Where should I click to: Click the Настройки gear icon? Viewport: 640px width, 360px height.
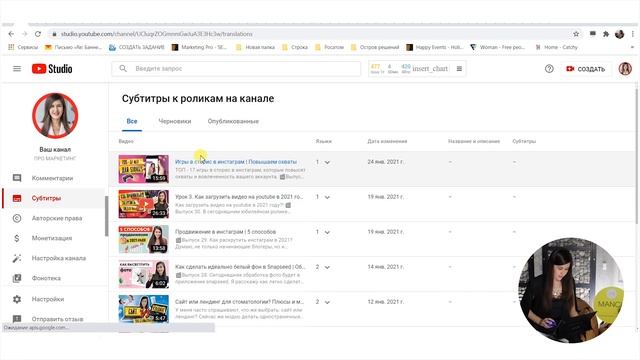pyautogui.click(x=17, y=299)
